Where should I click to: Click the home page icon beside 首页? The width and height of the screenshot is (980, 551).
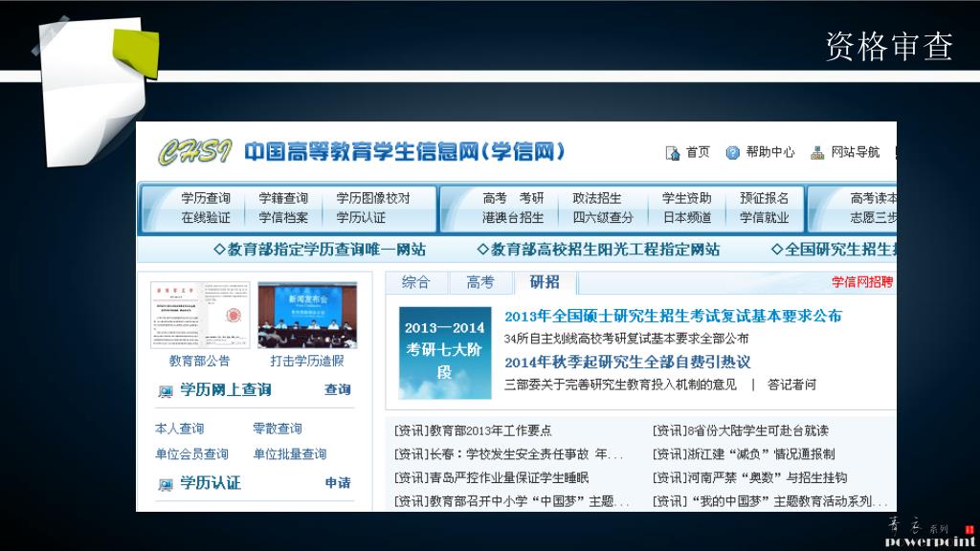673,153
